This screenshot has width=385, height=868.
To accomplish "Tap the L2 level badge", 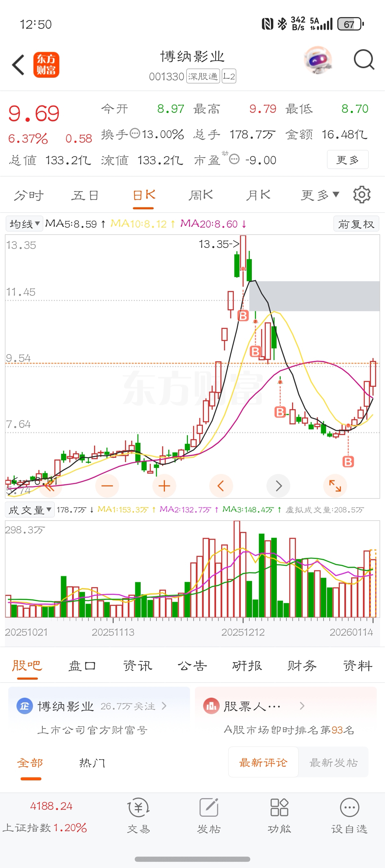I will coord(229,76).
